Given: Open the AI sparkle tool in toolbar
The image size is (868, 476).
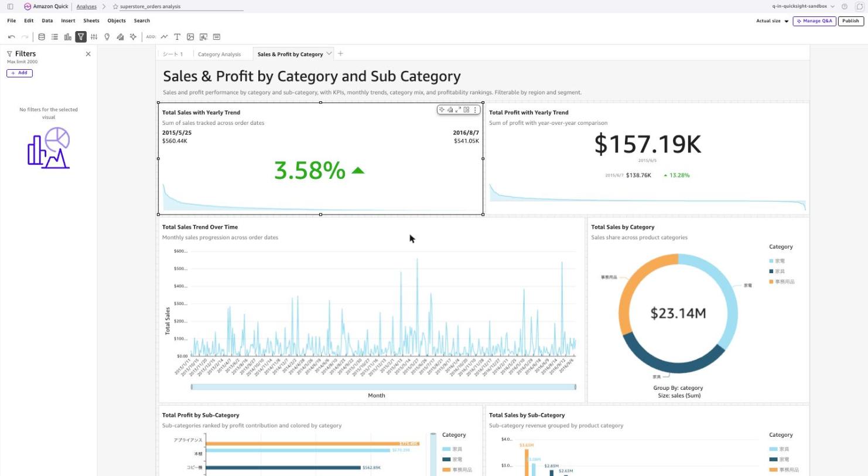Looking at the screenshot, I should coord(133,37).
